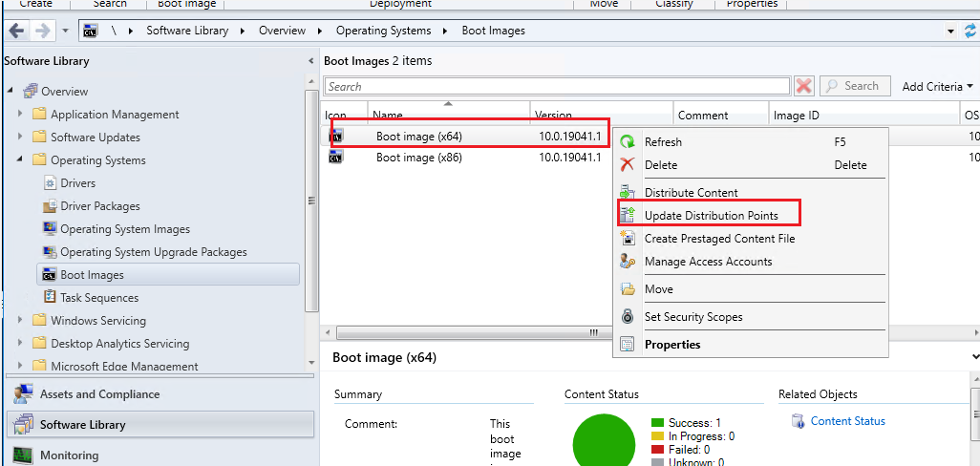980x466 pixels.
Task: Click Operating Systems in the breadcrumb
Action: pos(383,30)
